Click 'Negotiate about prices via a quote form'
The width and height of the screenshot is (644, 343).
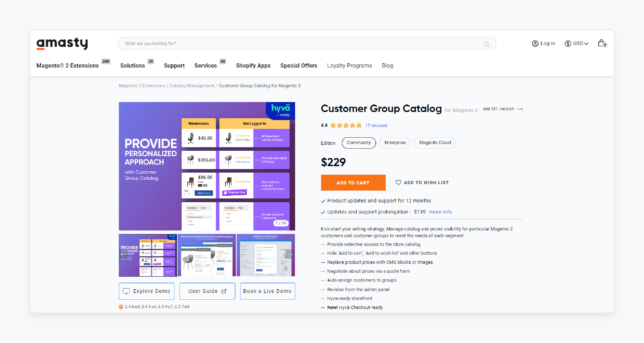(369, 271)
